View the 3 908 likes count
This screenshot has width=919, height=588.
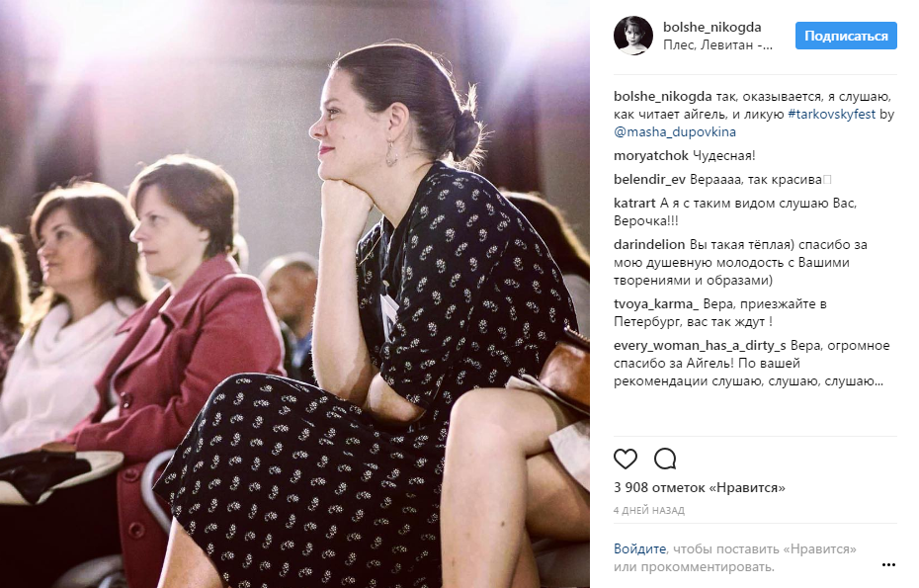coord(700,488)
